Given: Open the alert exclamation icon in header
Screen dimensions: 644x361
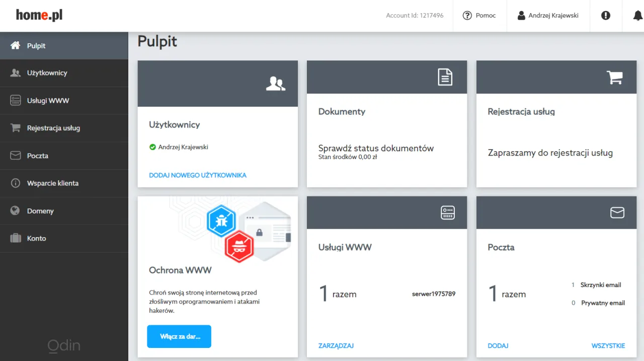Looking at the screenshot, I should point(606,16).
